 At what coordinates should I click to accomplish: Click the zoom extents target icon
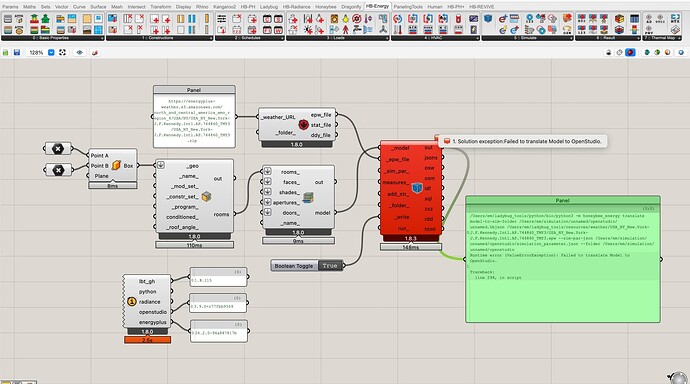point(62,52)
